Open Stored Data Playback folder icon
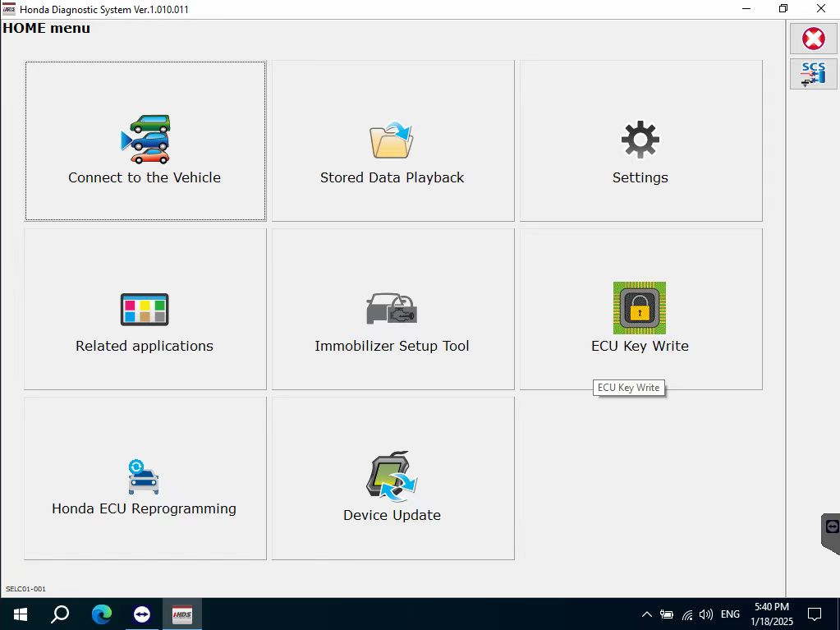 tap(392, 140)
